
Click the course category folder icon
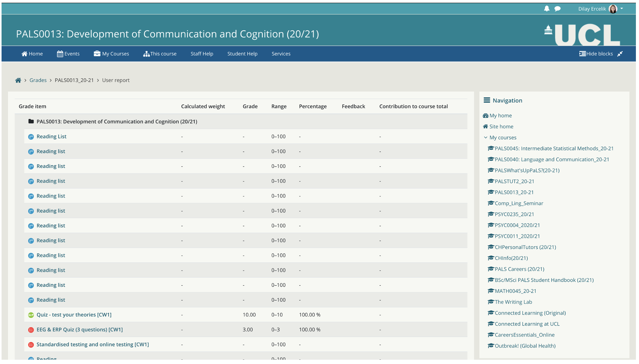(31, 121)
